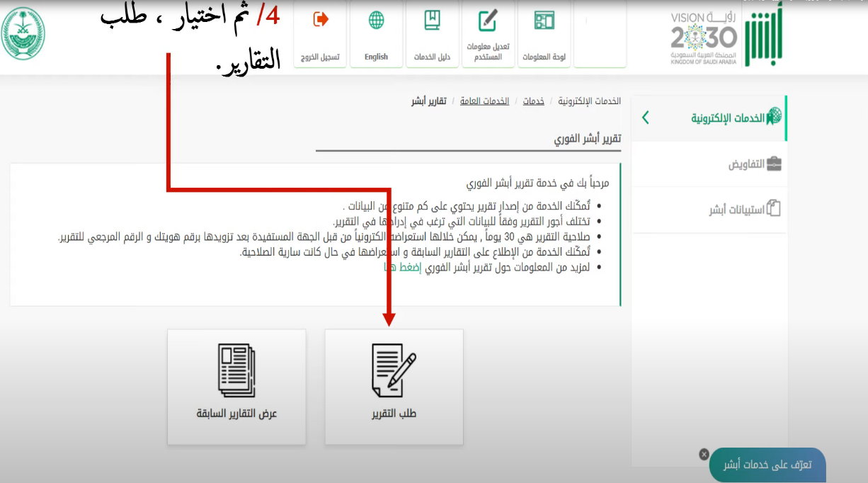Click the green globe language icon
868x483 pixels.
coord(376,20)
